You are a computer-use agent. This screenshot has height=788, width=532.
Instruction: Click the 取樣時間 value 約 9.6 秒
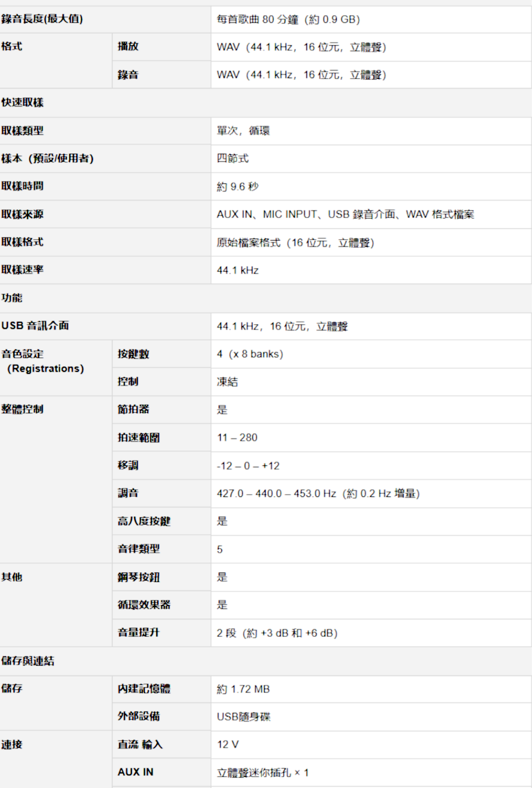(237, 187)
